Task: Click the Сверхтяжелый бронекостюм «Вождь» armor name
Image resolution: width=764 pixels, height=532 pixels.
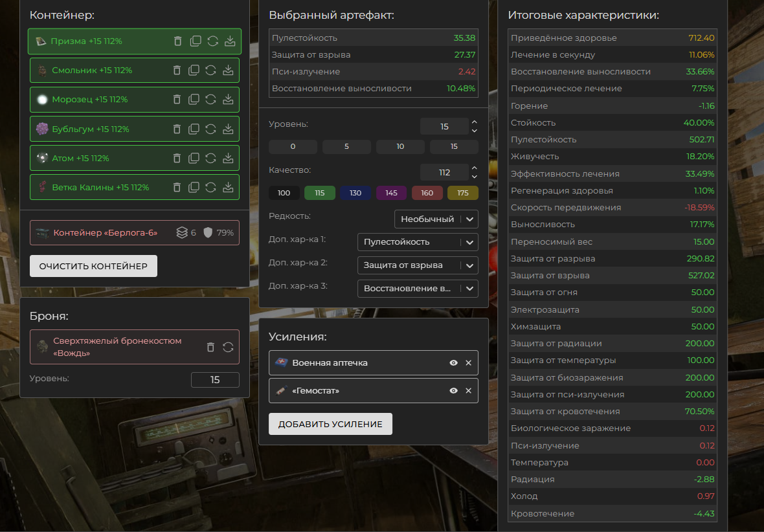Action: [x=117, y=347]
